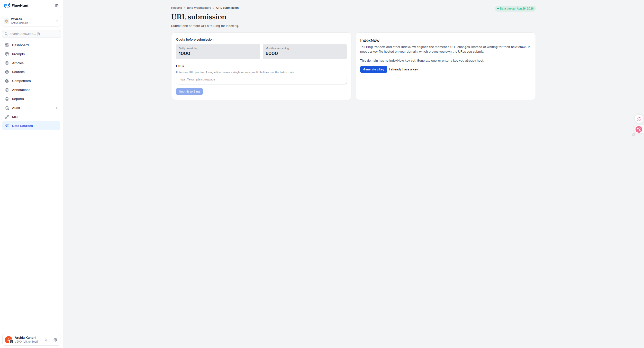644x348 pixels.
Task: Click the MCP plug icon
Action: pyautogui.click(x=7, y=117)
